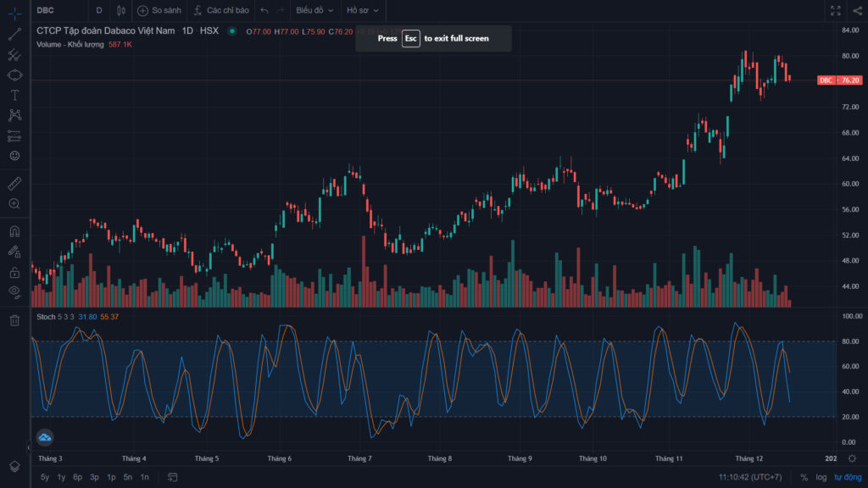Screen dimensions: 868x488
Task: Toggle tự động auto scale
Action: [x=848, y=477]
